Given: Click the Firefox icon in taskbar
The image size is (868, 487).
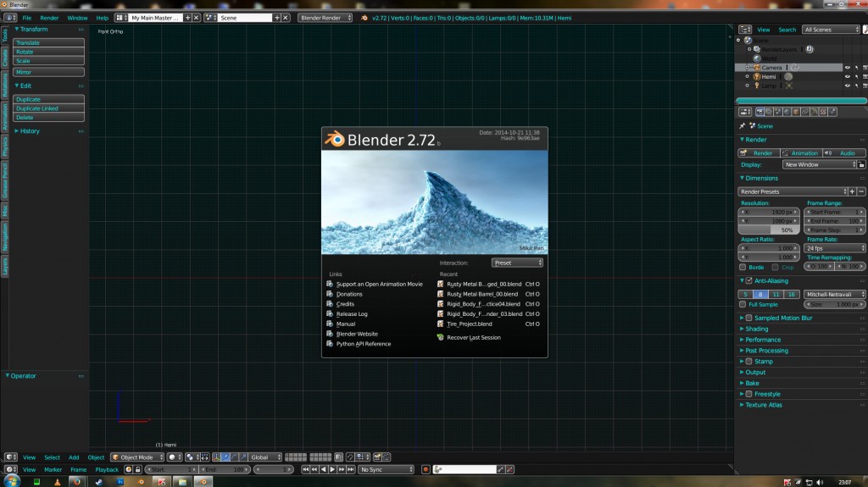Looking at the screenshot, I should click(x=76, y=481).
